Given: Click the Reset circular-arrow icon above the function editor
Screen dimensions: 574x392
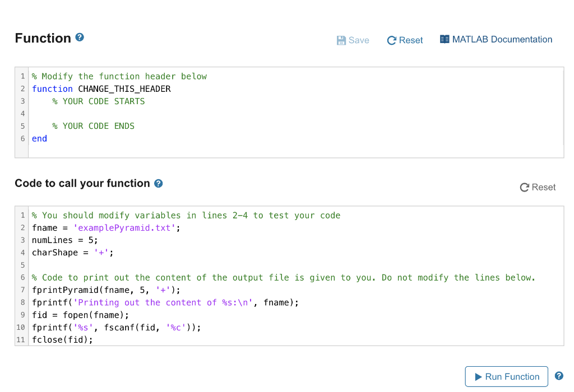Looking at the screenshot, I should [392, 40].
